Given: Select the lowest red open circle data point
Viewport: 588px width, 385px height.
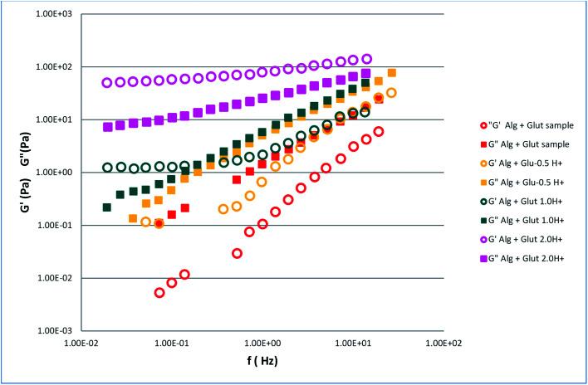Looking at the screenshot, I should click(x=159, y=292).
